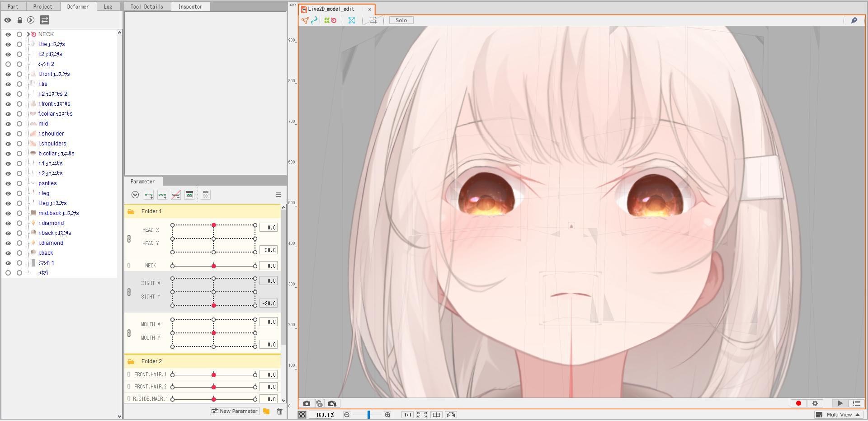
Task: Select the path deform tool icon
Action: click(x=314, y=20)
